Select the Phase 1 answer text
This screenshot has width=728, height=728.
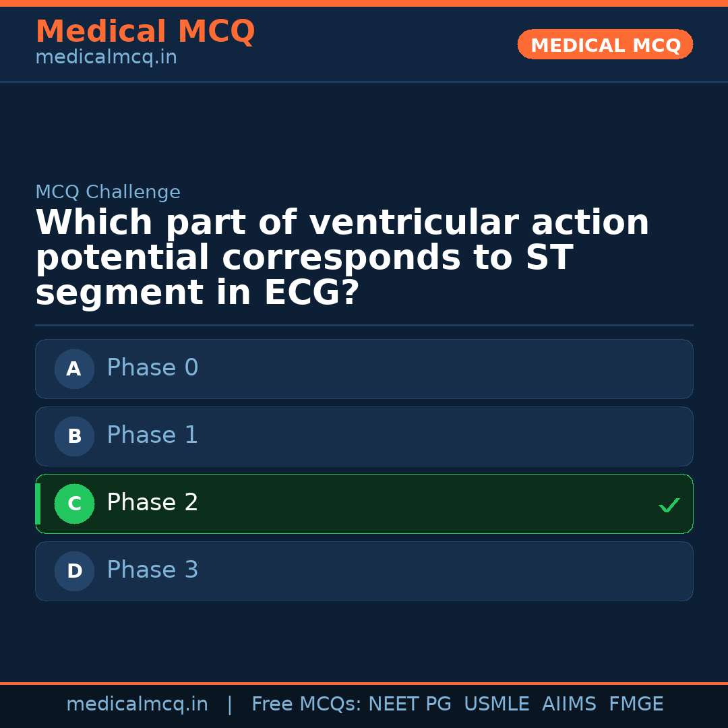(152, 435)
